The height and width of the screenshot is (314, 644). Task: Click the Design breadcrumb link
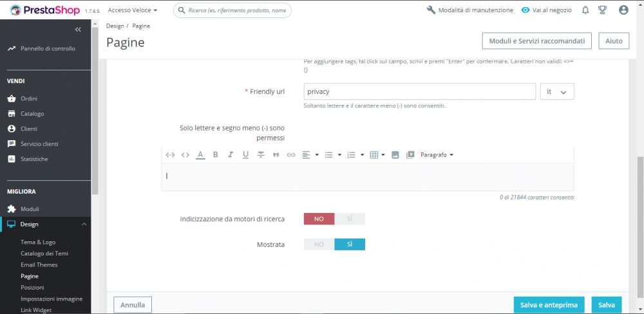click(x=115, y=26)
